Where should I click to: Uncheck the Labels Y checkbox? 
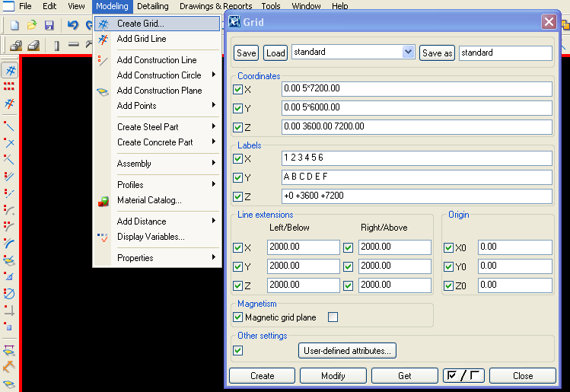(237, 177)
